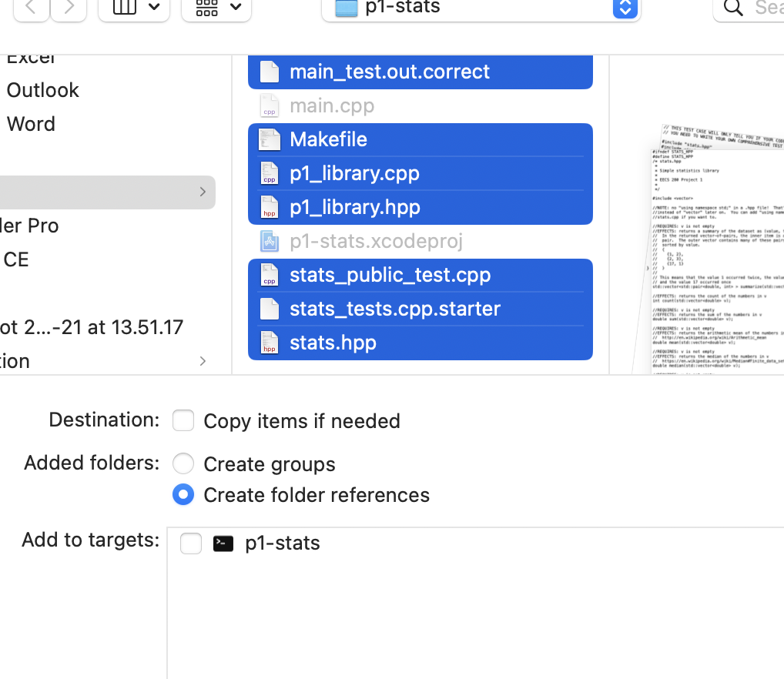Click the terminal icon next to p1-stats target
This screenshot has width=784, height=679.
pyautogui.click(x=223, y=544)
